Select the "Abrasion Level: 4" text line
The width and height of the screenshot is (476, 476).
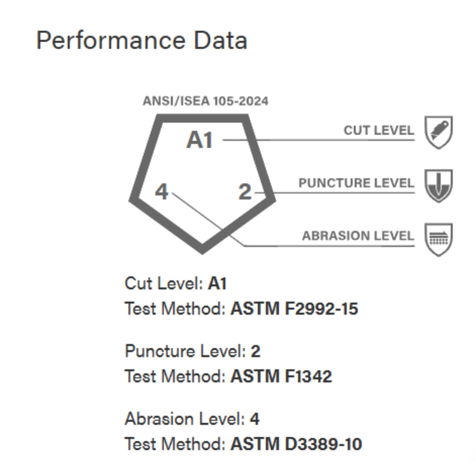pyautogui.click(x=192, y=419)
